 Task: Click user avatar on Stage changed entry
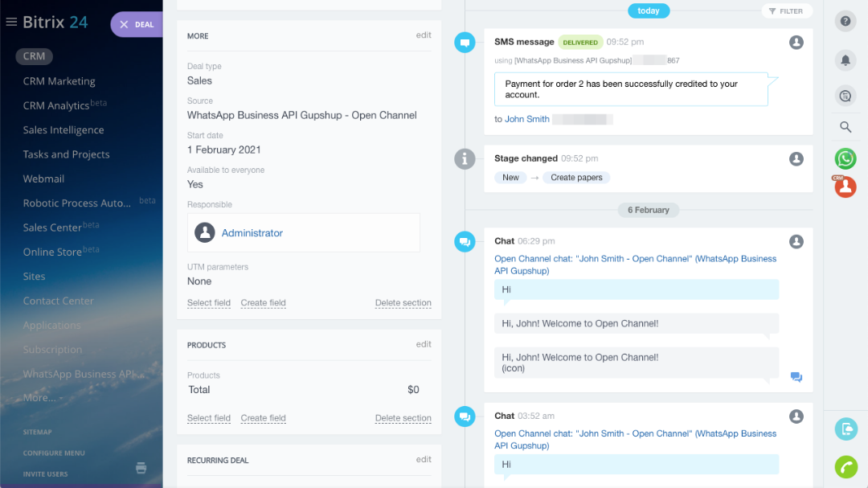(x=796, y=159)
